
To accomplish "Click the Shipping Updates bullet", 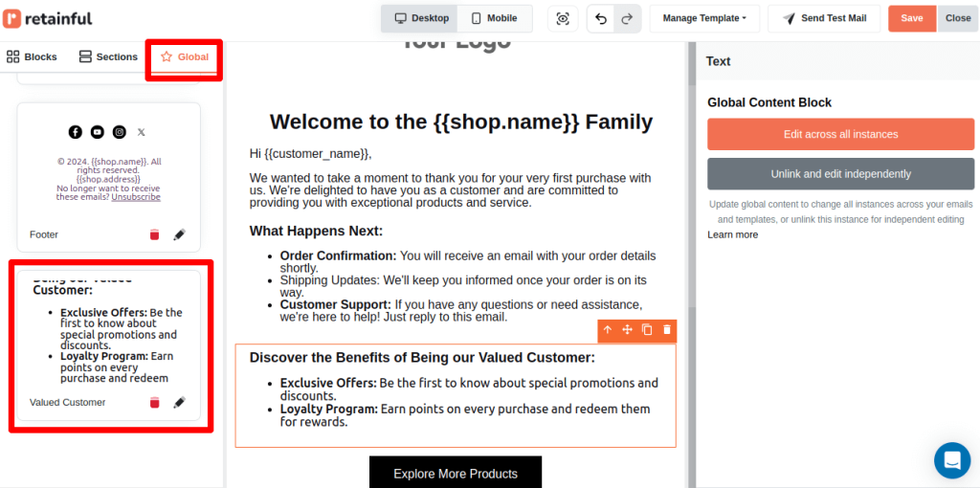I will pos(463,286).
